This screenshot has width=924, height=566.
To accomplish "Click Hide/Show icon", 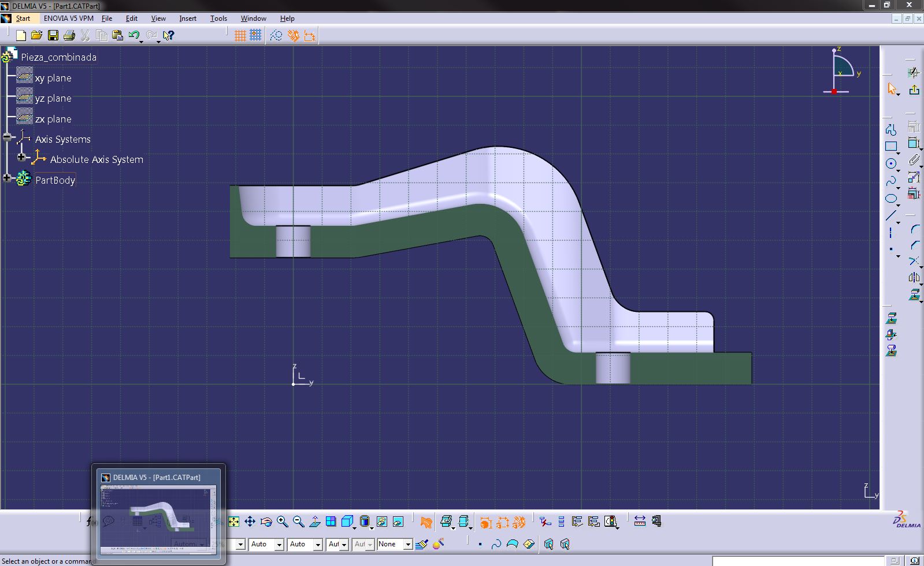I will pyautogui.click(x=382, y=522).
